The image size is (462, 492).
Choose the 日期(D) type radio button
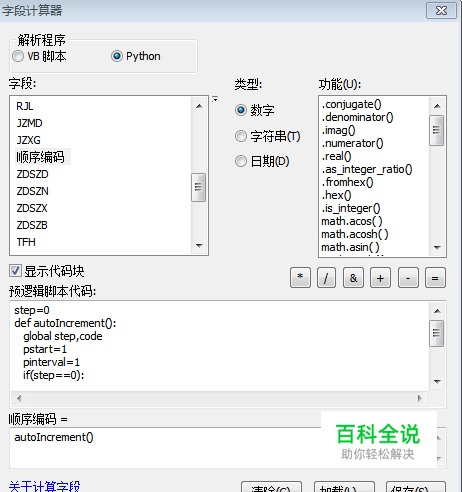coord(241,161)
